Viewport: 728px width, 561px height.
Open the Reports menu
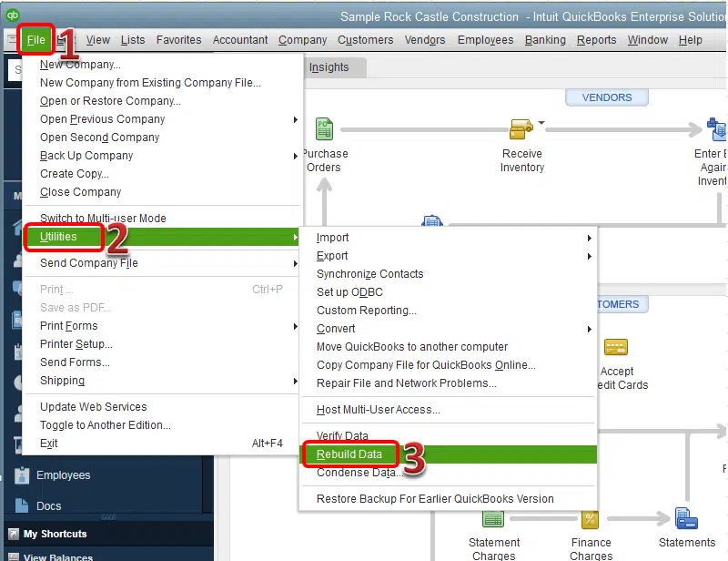596,40
